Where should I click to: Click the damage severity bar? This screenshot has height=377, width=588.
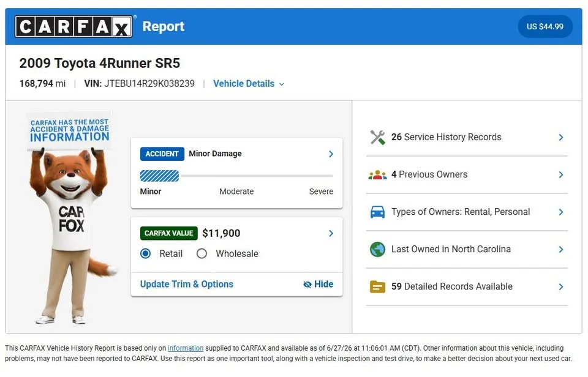click(x=236, y=176)
